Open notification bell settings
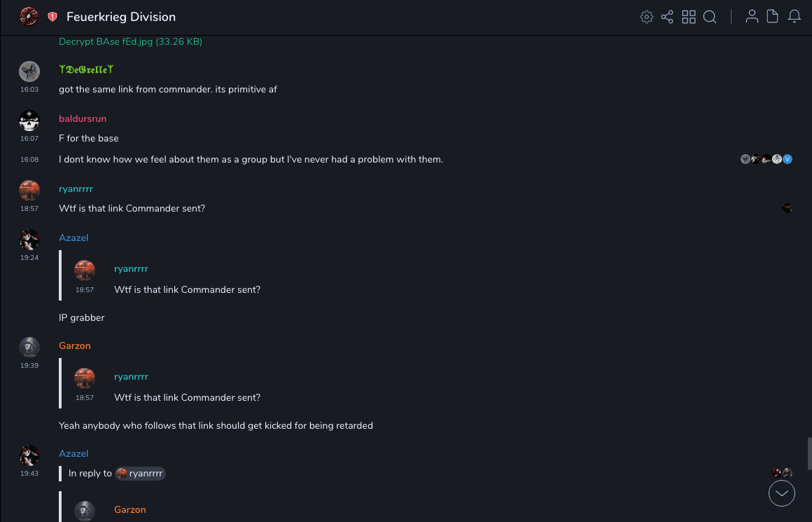This screenshot has width=812, height=522. [794, 17]
